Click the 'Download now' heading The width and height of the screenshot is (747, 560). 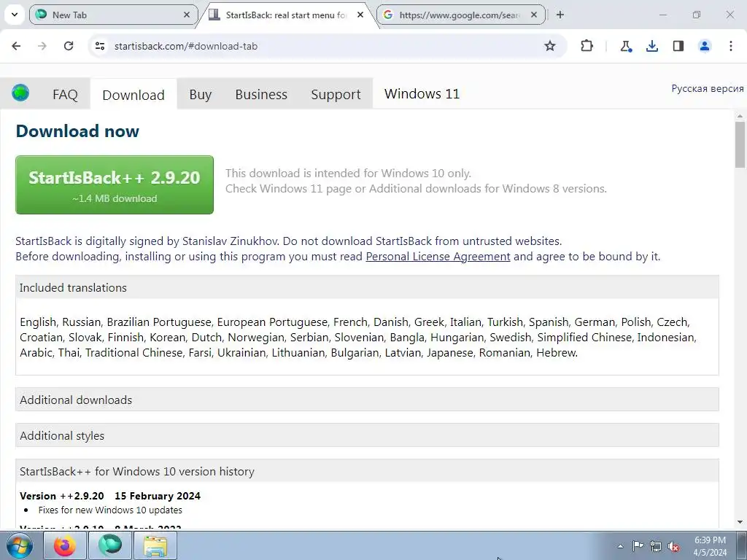[77, 131]
